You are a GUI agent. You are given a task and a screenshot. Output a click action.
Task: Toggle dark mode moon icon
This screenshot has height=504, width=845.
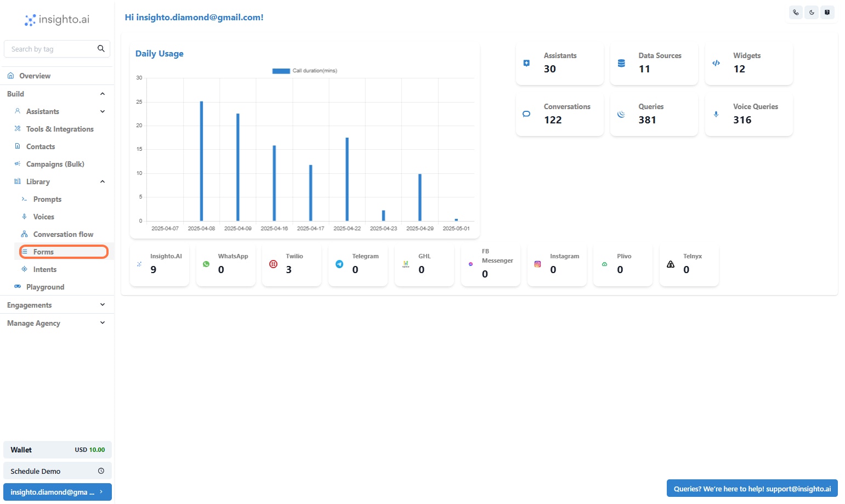(812, 12)
